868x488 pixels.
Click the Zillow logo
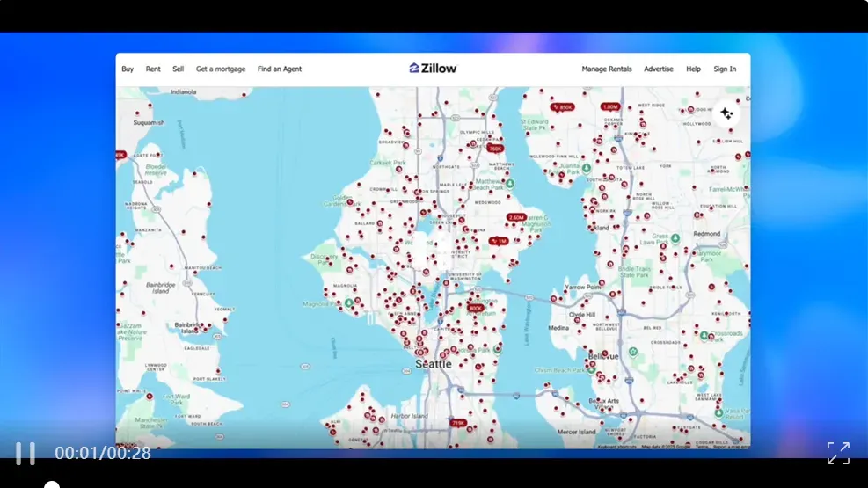(433, 69)
